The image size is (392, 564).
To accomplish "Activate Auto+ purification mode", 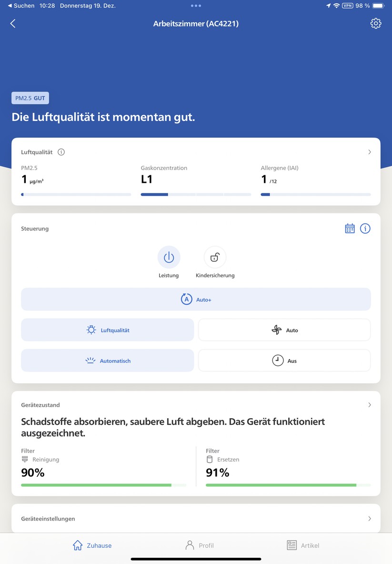I will pyautogui.click(x=196, y=299).
